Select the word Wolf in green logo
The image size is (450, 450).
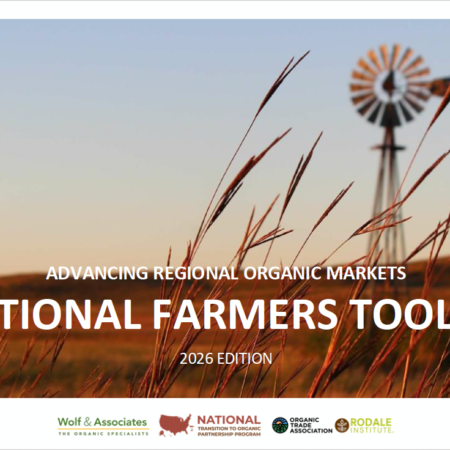click(x=70, y=422)
